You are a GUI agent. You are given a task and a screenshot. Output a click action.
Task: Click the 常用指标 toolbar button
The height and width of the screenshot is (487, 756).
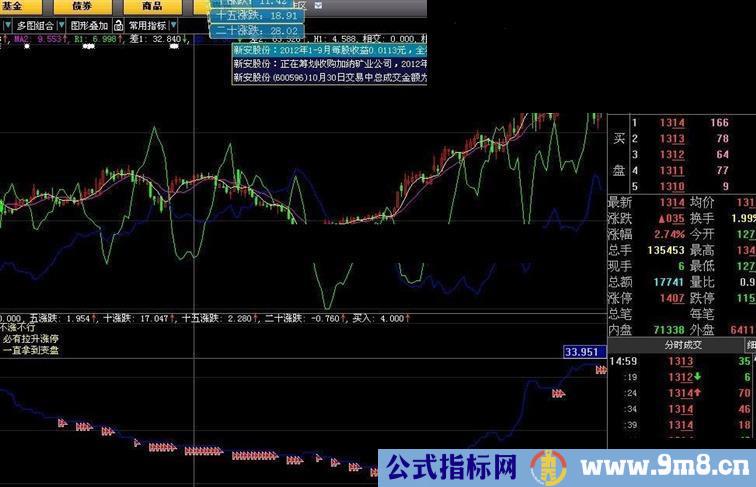[147, 26]
